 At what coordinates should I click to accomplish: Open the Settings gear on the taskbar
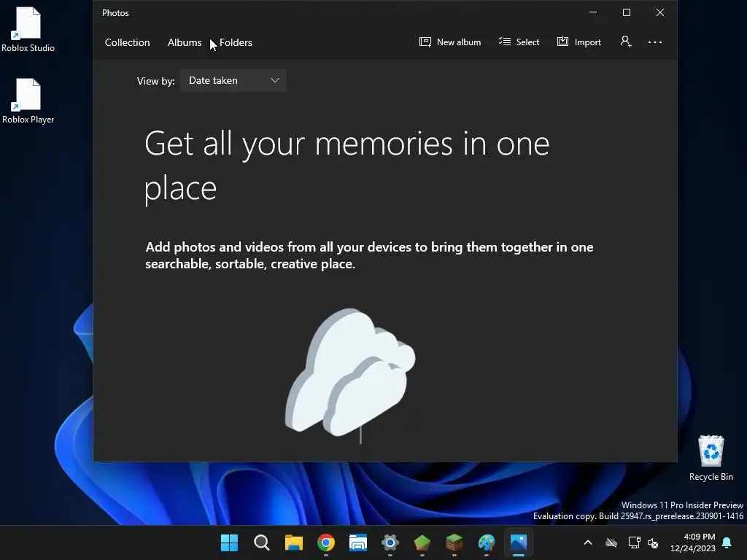coord(390,542)
